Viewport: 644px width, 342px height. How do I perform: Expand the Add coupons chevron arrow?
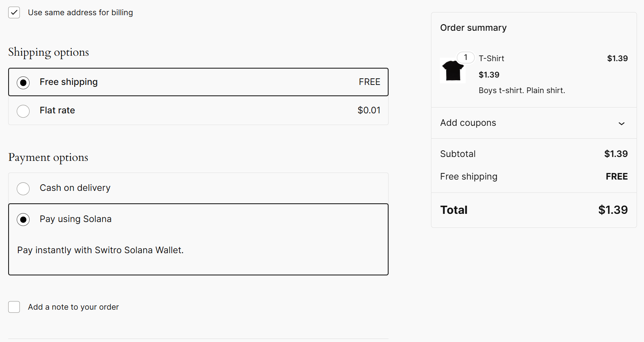(621, 123)
